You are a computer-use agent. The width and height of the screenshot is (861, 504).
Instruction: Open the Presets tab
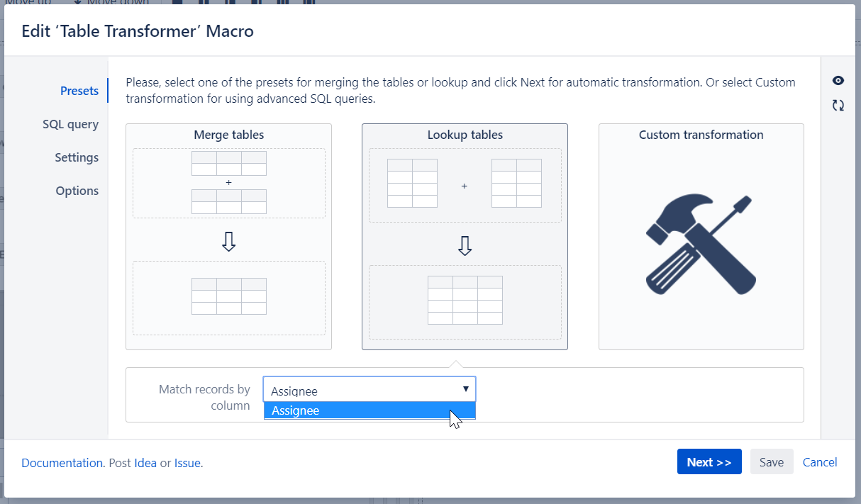79,91
